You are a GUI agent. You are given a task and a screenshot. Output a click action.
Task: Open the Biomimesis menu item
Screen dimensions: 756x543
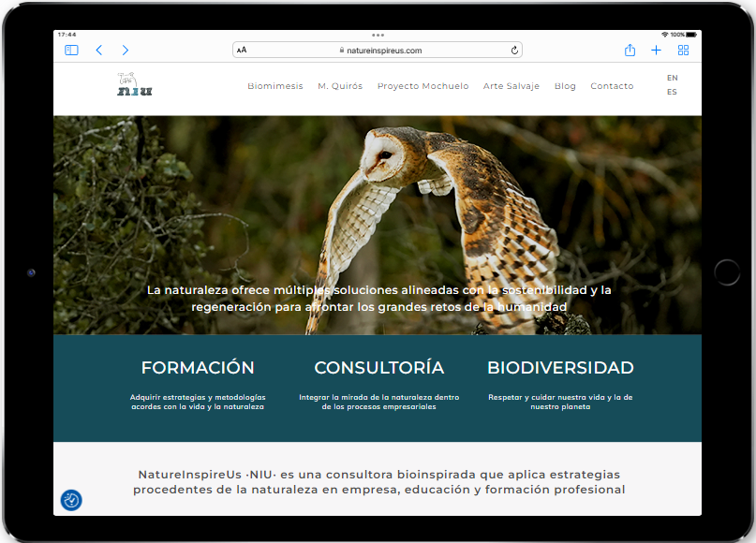point(275,86)
